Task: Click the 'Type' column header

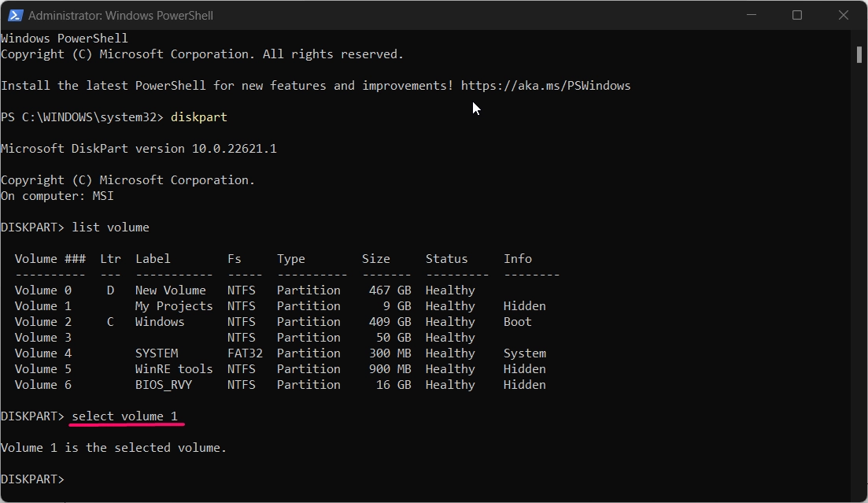Action: click(291, 259)
